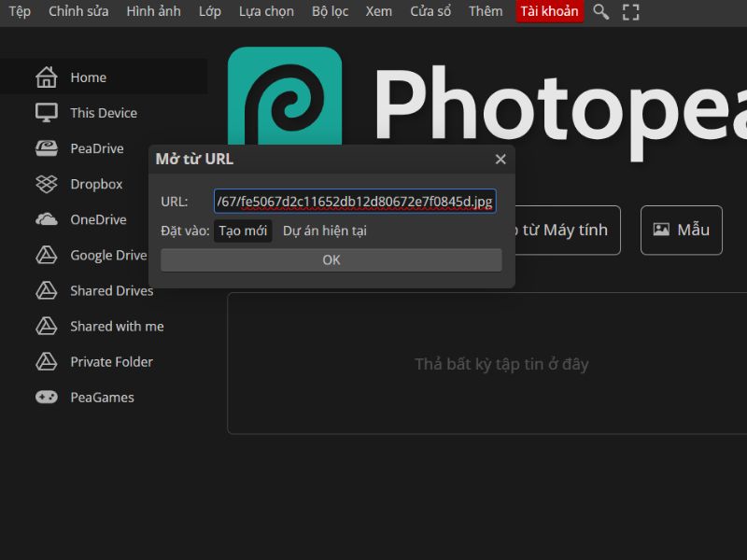Screen dimensions: 747x560
Task: Click the Private Folder triangle icon
Action: click(x=46, y=362)
